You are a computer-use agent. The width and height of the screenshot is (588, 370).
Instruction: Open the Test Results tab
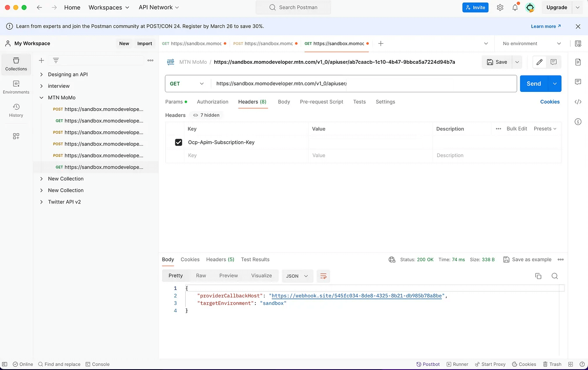255,260
